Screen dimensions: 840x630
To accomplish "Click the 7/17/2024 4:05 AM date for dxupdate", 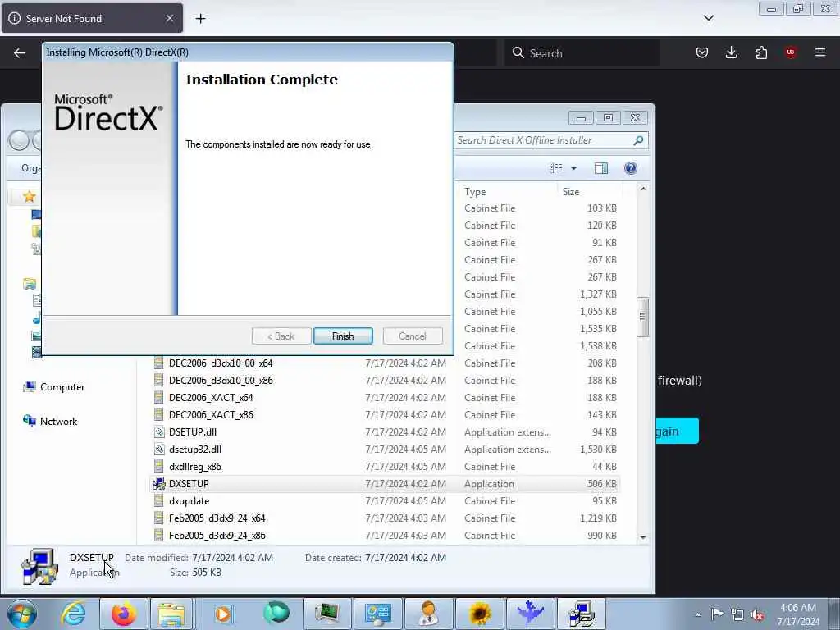I will [405, 501].
